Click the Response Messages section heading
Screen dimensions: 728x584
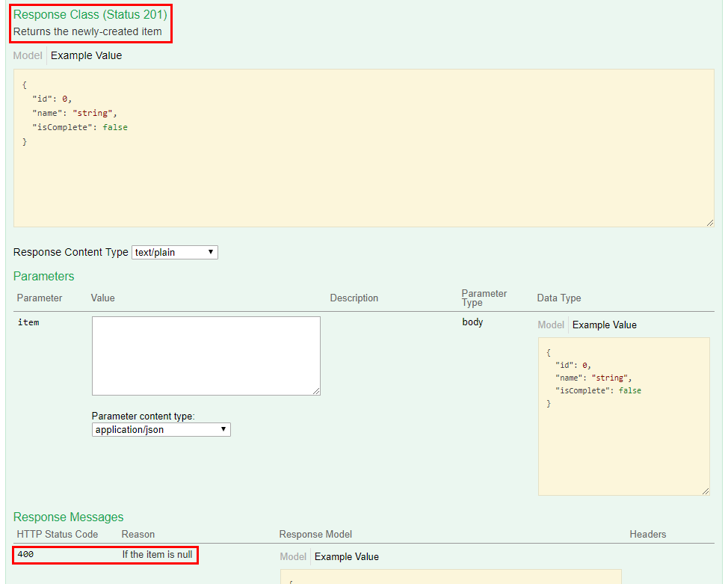(x=69, y=517)
